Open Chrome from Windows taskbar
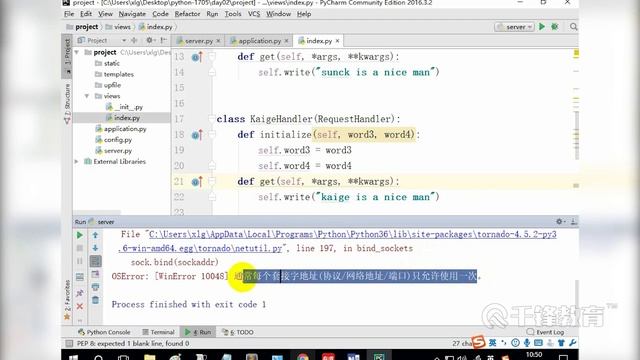This screenshot has width=640, height=360. 303,357
